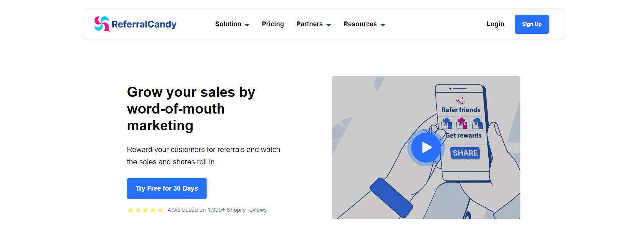Click the ReferralCandy pinwheel logo icon

tap(102, 24)
